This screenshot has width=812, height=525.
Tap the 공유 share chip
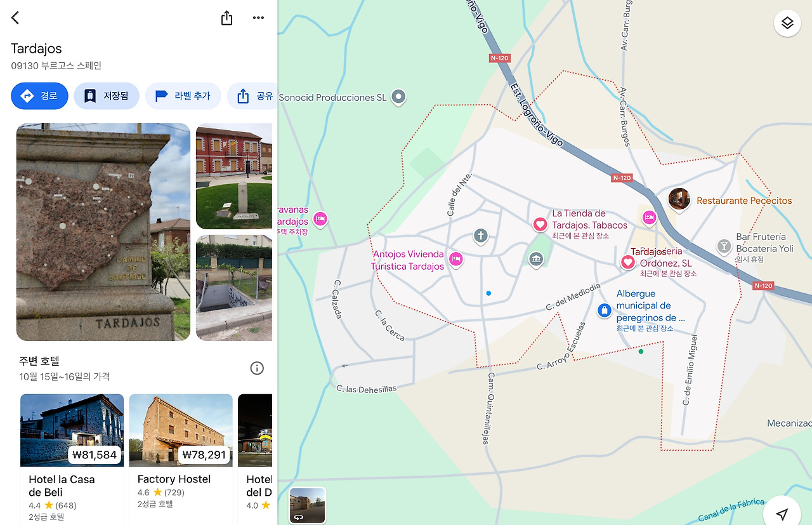coord(252,96)
